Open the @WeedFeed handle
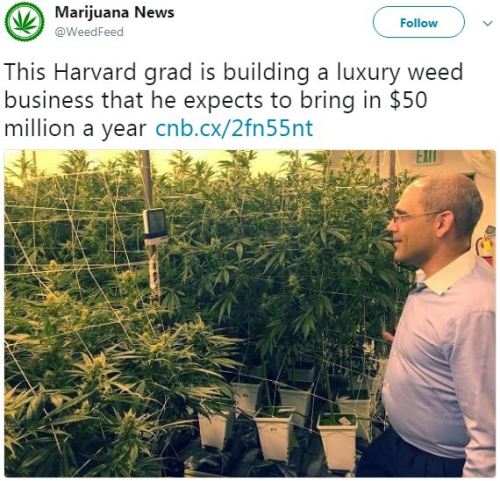 pyautogui.click(x=89, y=32)
